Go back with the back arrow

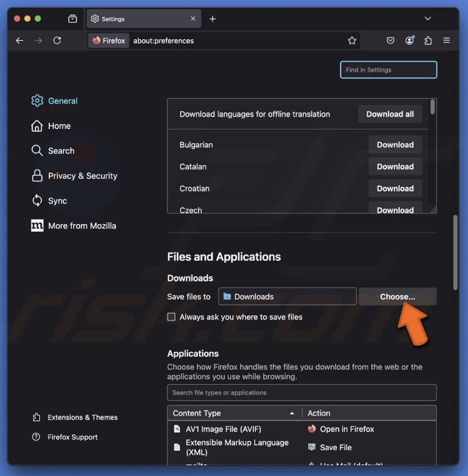(x=20, y=40)
